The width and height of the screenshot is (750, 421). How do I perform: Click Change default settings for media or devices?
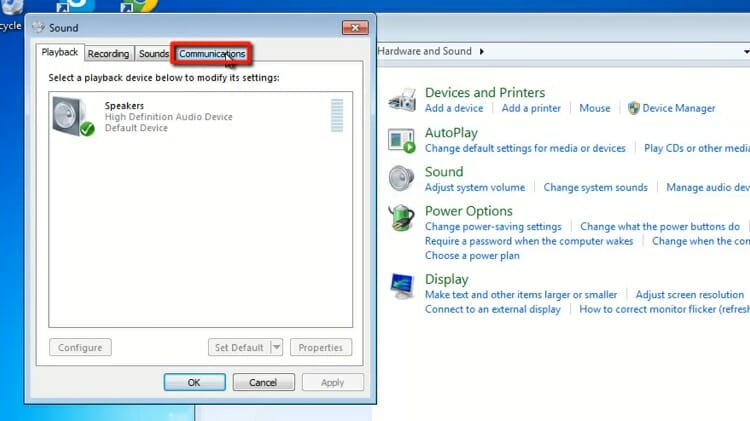(525, 148)
